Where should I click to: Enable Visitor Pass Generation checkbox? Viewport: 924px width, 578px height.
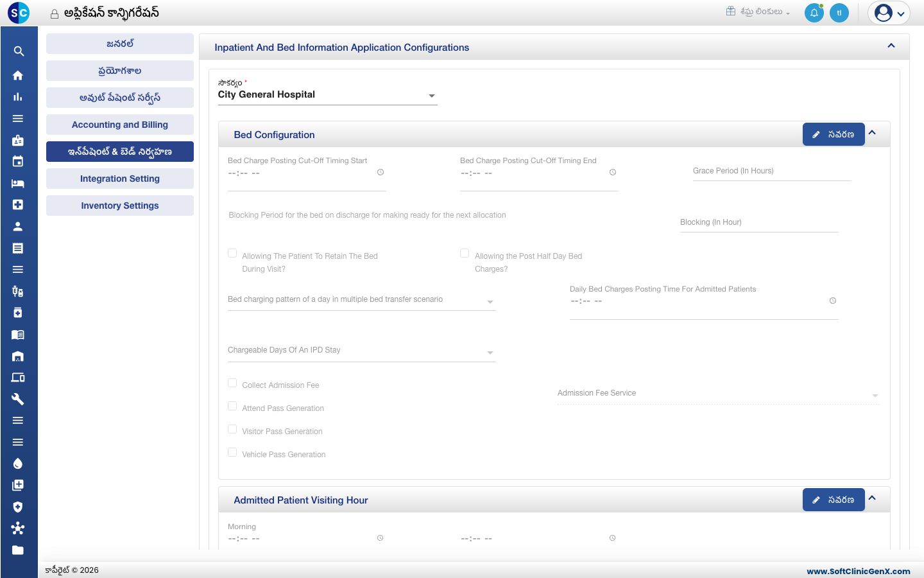click(232, 429)
